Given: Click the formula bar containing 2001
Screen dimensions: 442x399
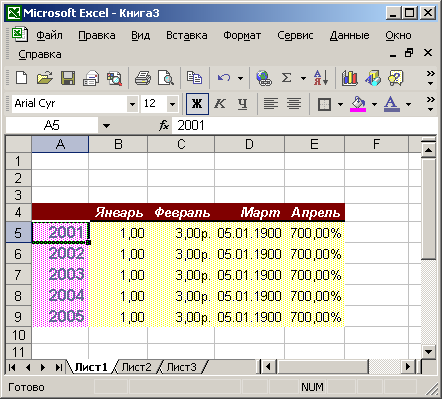Looking at the screenshot, I should [304, 126].
